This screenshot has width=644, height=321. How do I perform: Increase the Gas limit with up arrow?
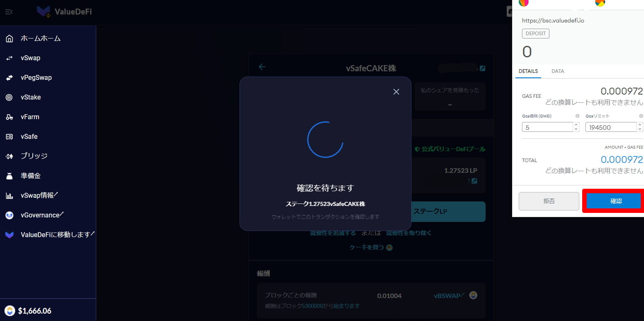pyautogui.click(x=640, y=125)
